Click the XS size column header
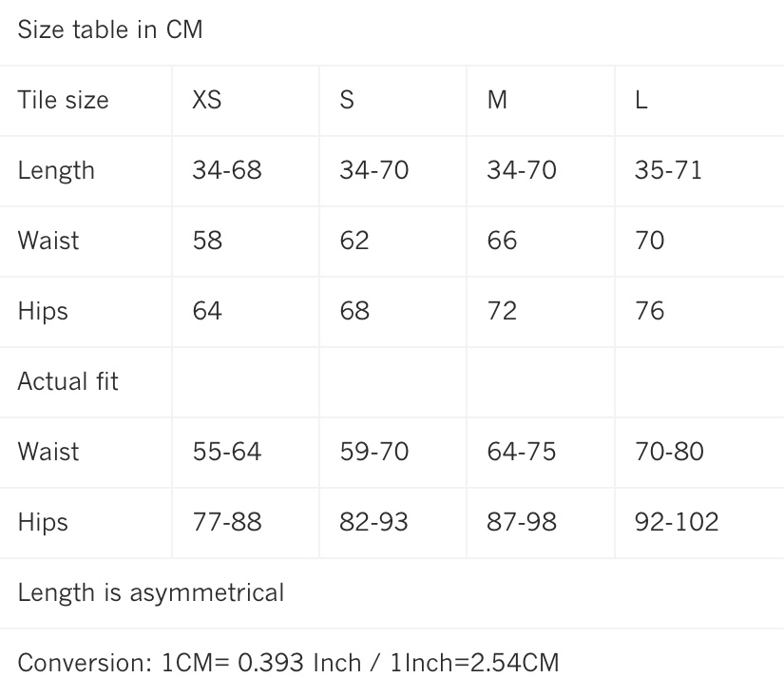 click(207, 100)
